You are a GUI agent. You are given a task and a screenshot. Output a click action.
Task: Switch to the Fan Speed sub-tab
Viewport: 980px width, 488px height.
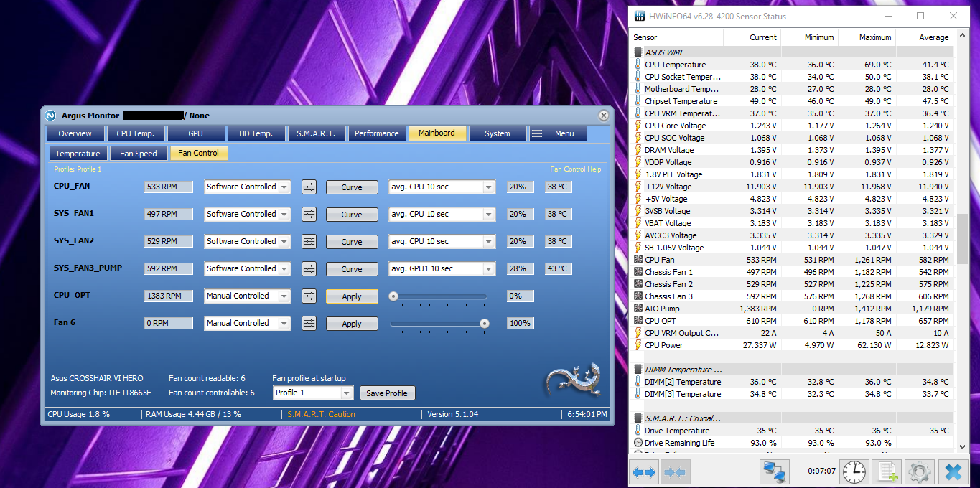[x=139, y=154]
